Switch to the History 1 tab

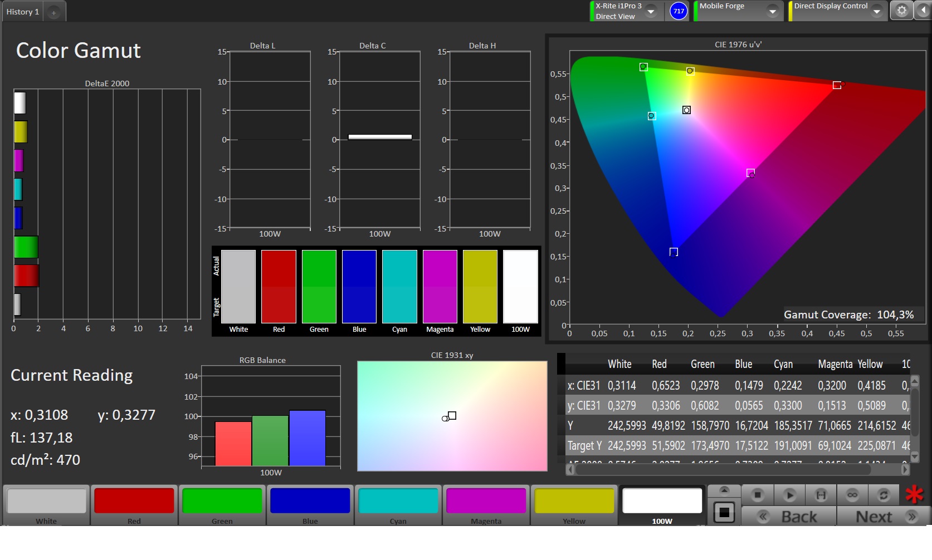[23, 12]
